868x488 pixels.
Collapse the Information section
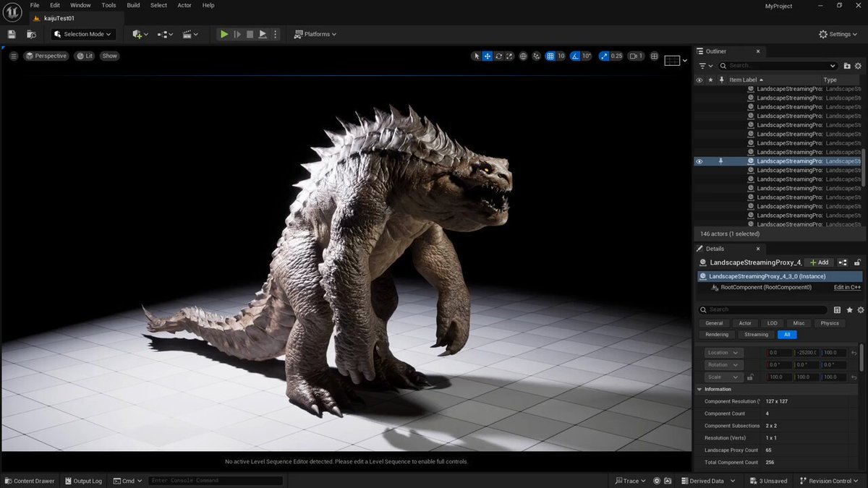click(x=700, y=389)
